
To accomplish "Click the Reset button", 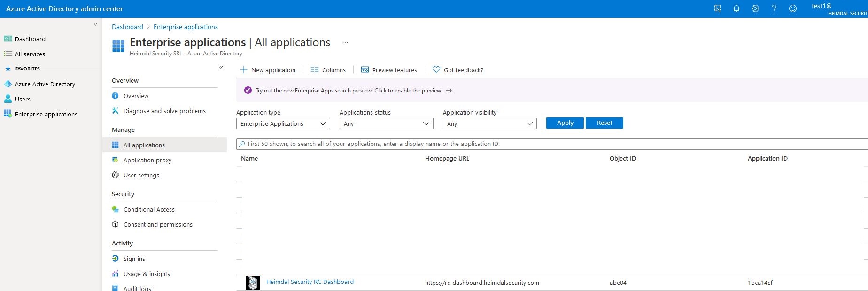I will (x=604, y=123).
